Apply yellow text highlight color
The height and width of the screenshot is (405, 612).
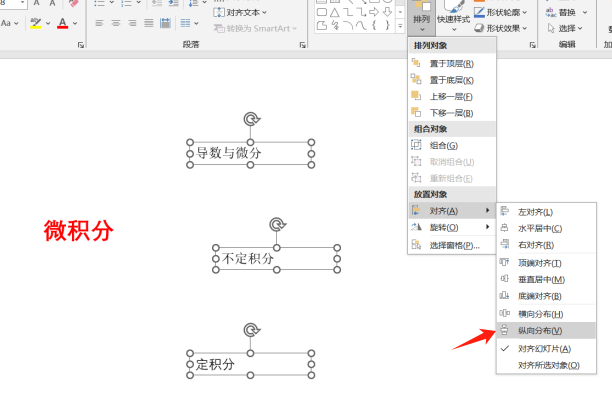click(36, 23)
